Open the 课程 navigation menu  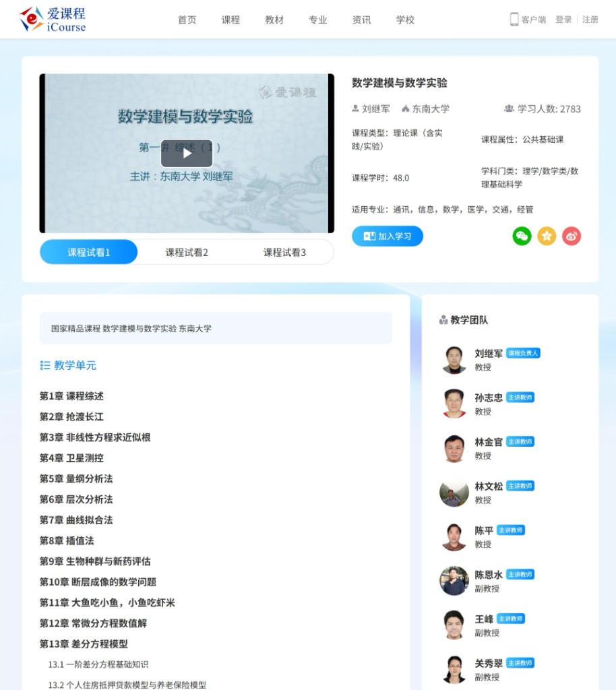[x=230, y=20]
